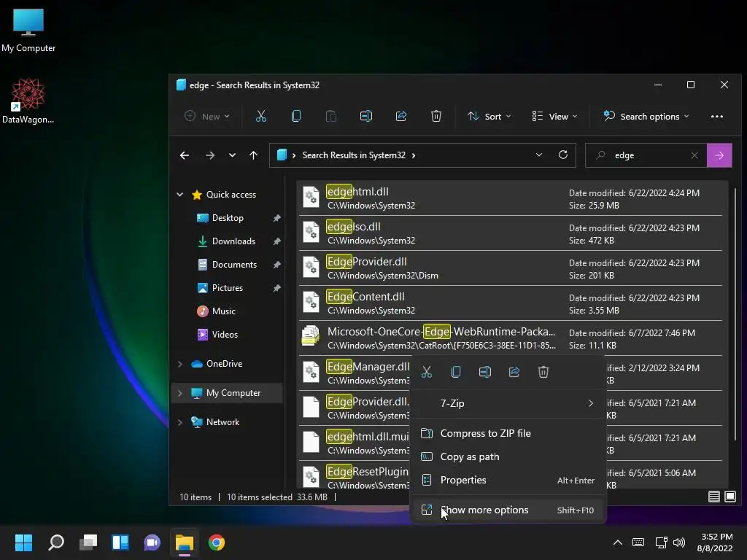
Task: Open Music folder in sidebar
Action: pos(223,311)
